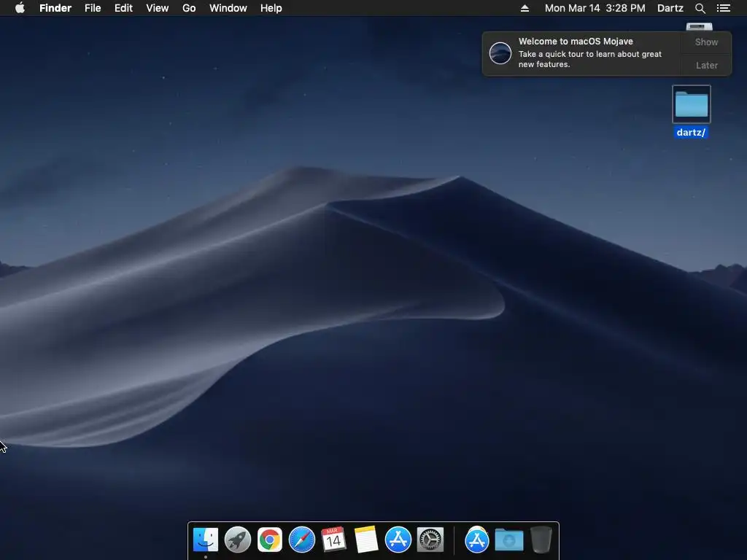Open the Trash in the Dock
The width and height of the screenshot is (747, 560).
(541, 540)
